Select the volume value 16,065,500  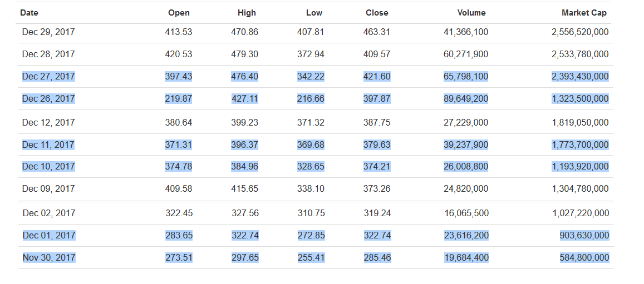pos(466,213)
